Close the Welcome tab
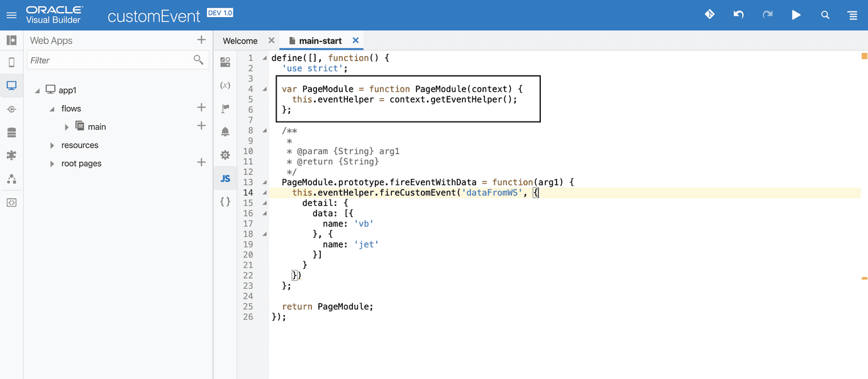 pos(272,40)
